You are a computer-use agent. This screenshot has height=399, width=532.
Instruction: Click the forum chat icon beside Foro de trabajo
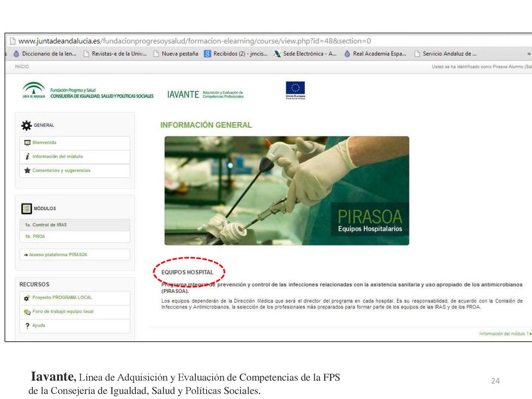(x=27, y=312)
